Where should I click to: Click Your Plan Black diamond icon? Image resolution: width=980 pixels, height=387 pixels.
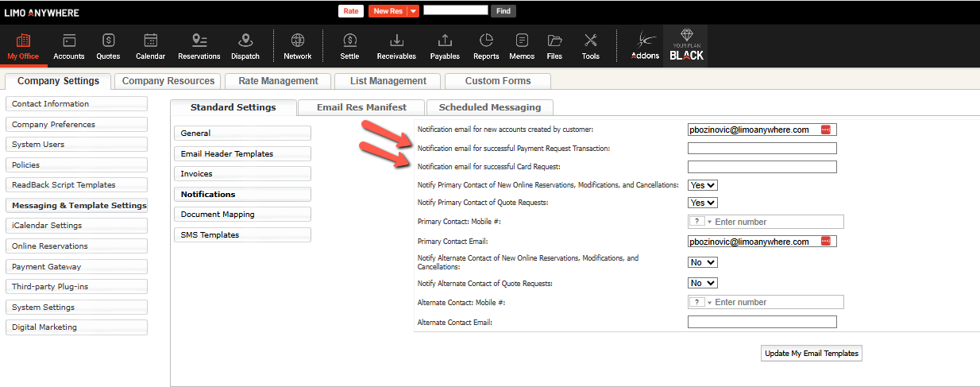[x=686, y=46]
